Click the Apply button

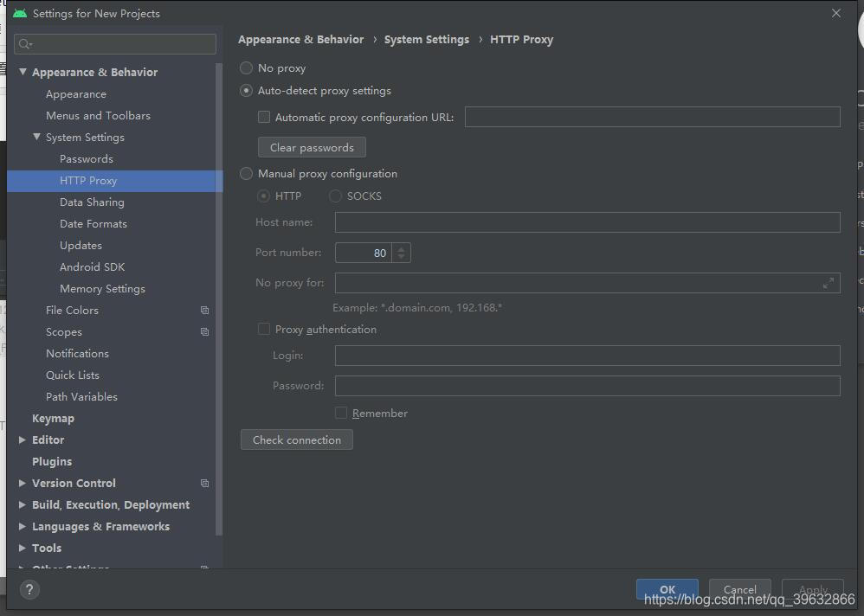pyautogui.click(x=813, y=589)
